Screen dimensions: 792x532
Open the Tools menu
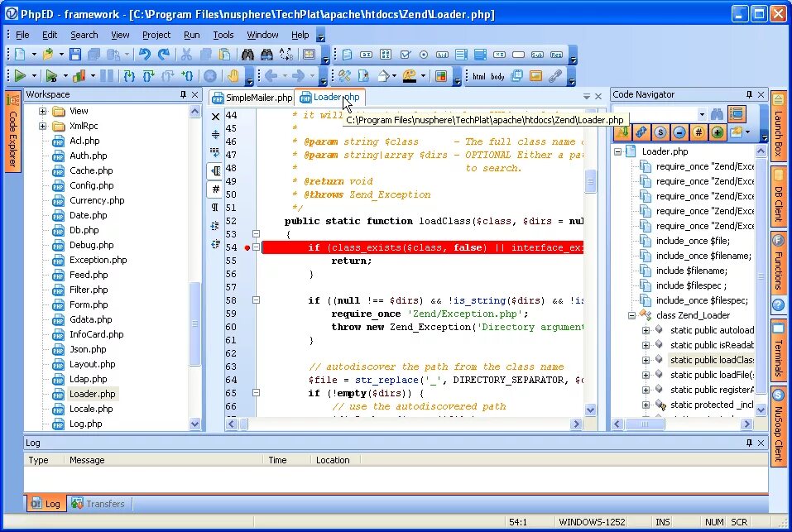tap(223, 35)
